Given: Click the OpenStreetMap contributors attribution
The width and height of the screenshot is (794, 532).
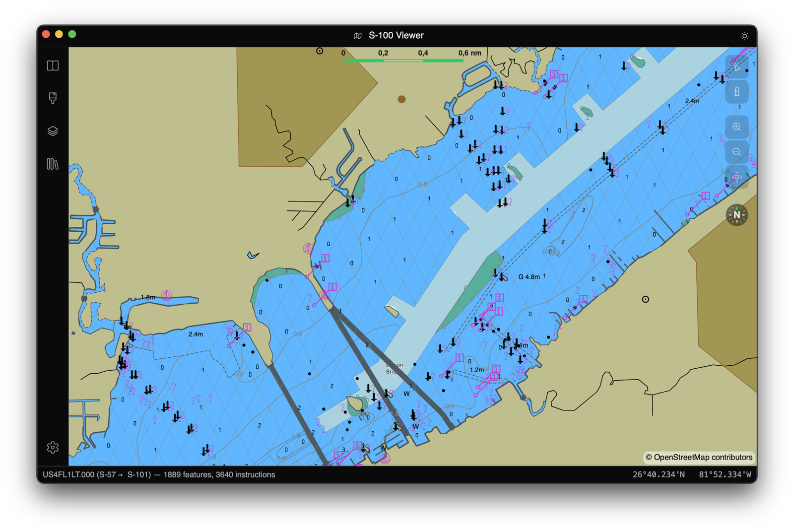Looking at the screenshot, I should tap(699, 457).
